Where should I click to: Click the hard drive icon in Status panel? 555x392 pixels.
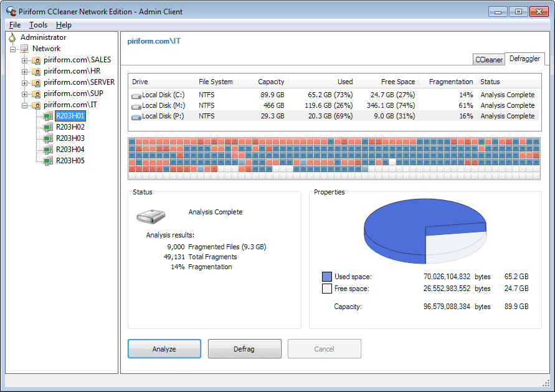click(x=151, y=216)
